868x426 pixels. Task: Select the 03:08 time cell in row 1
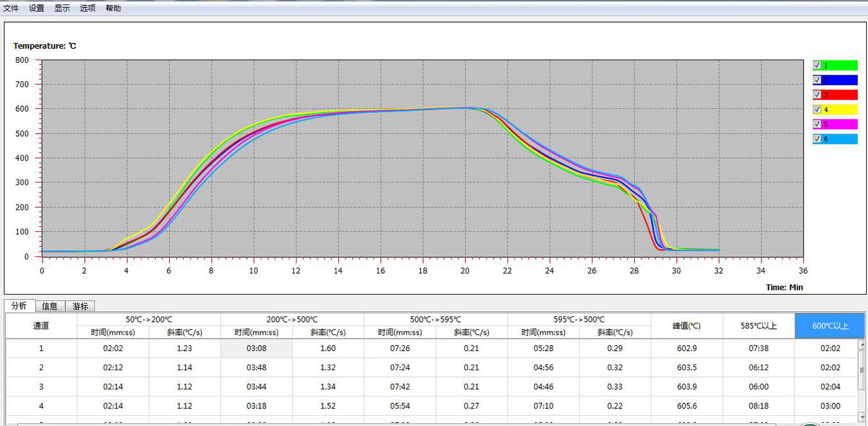256,348
